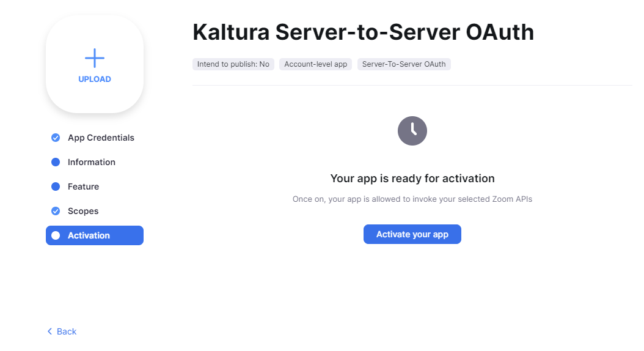Open the Feature step
This screenshot has height=351, width=644.
pyautogui.click(x=83, y=187)
